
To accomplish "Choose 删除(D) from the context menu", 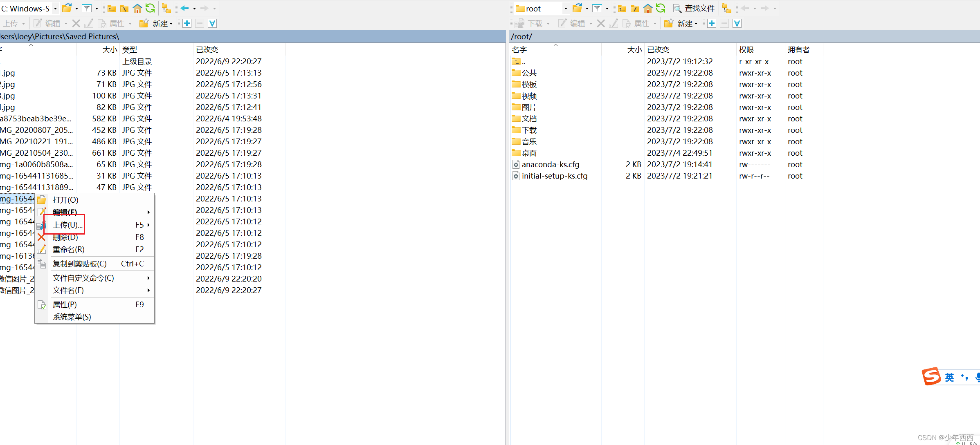I will 65,237.
